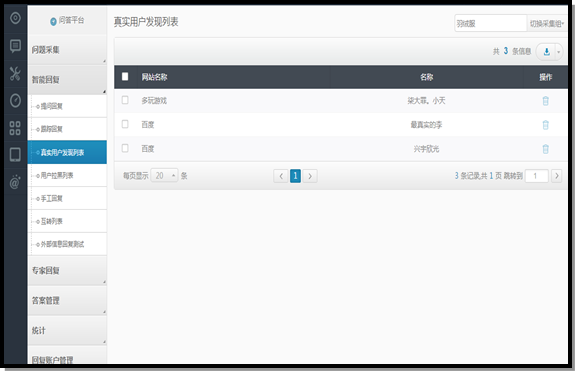Screen dimensions: 575x371
Task: Open the 互转列表 submenu item
Action: [67, 221]
